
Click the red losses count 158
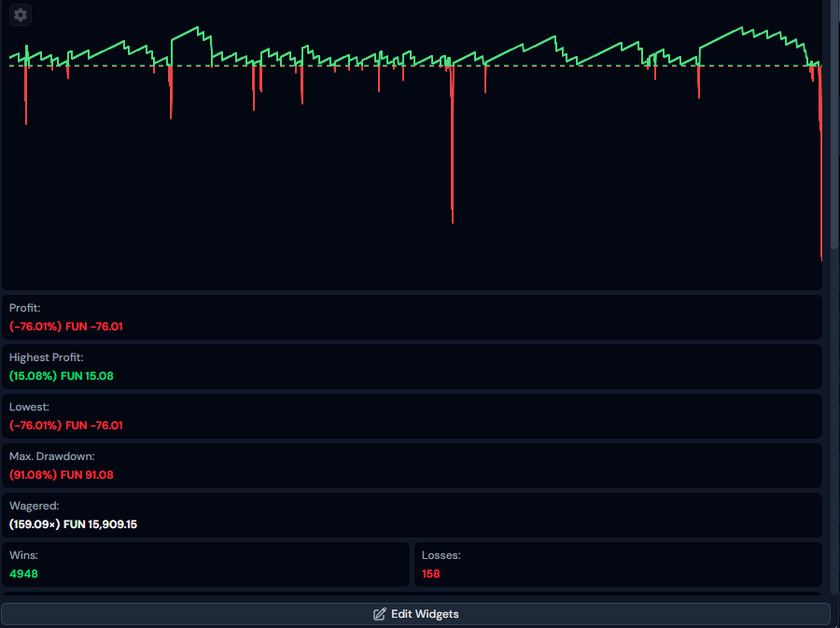click(430, 574)
